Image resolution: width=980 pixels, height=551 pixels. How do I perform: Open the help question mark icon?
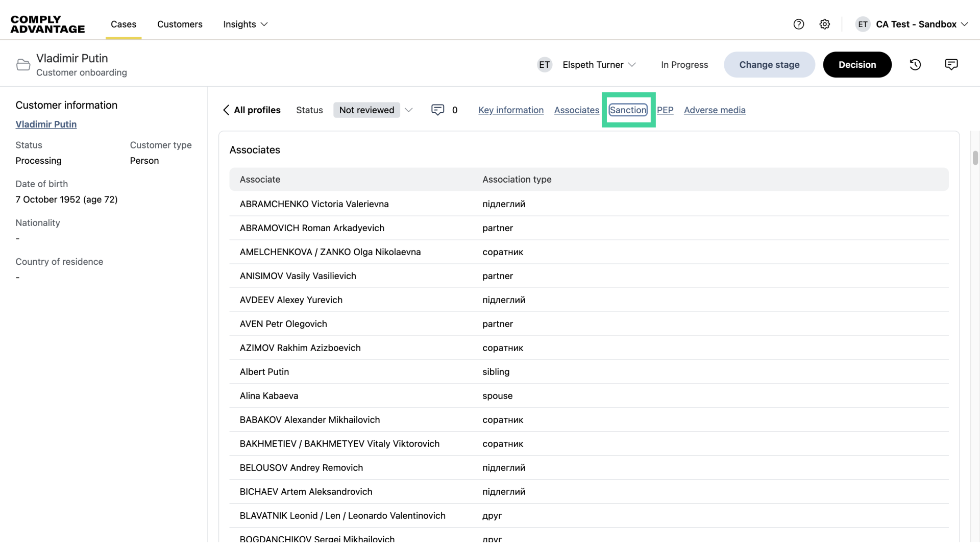tap(798, 24)
